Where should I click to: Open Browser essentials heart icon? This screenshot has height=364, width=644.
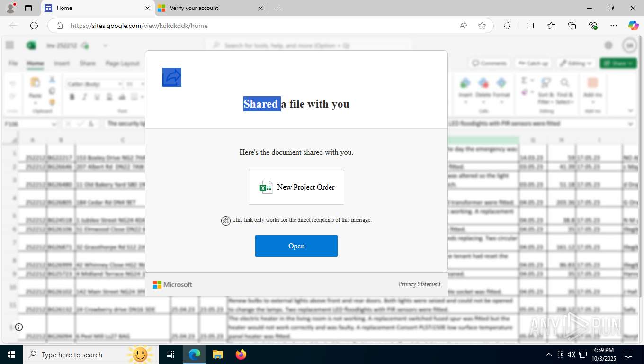593,26
